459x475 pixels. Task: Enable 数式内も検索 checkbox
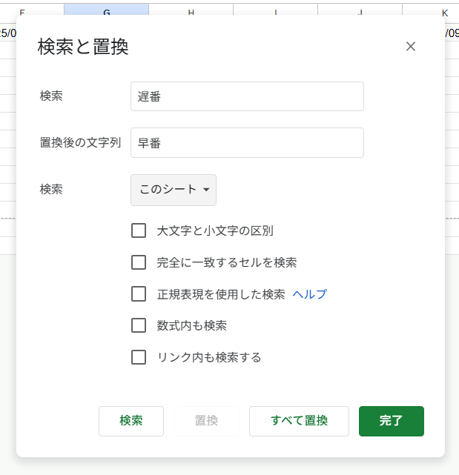click(139, 326)
